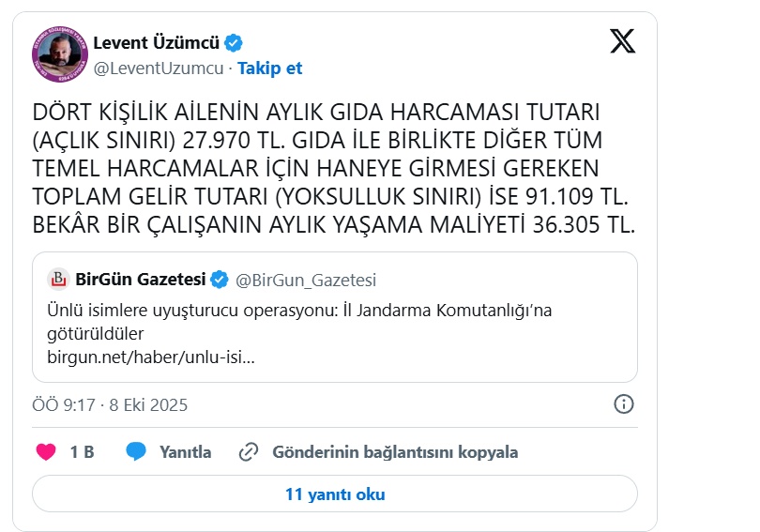
Task: Select Gönderinin bağlantısını kopyala
Action: (395, 452)
